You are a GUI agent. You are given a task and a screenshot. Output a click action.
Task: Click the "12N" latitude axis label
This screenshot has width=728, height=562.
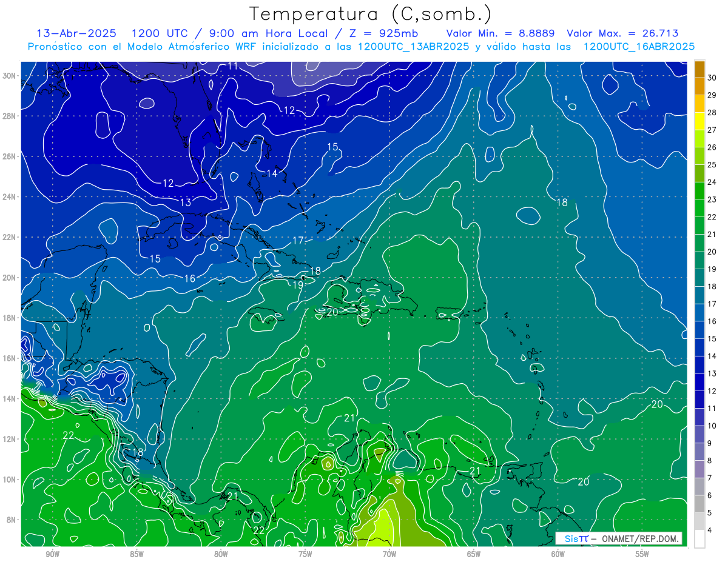click(10, 439)
